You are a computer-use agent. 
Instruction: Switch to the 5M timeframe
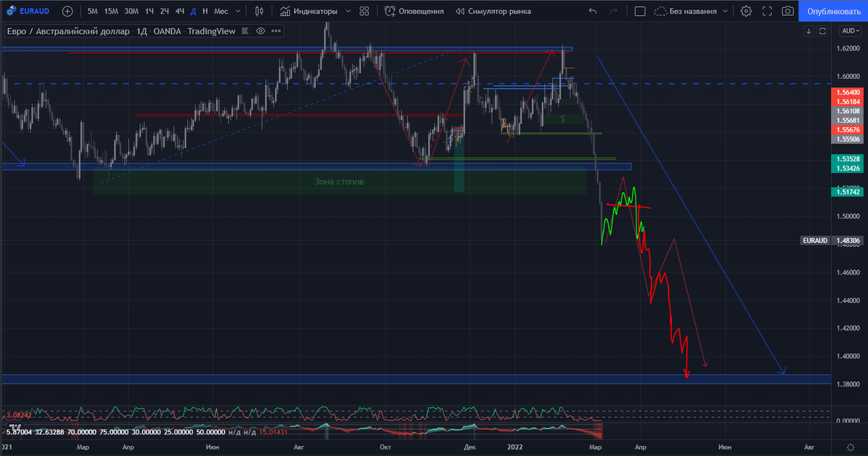tap(93, 11)
